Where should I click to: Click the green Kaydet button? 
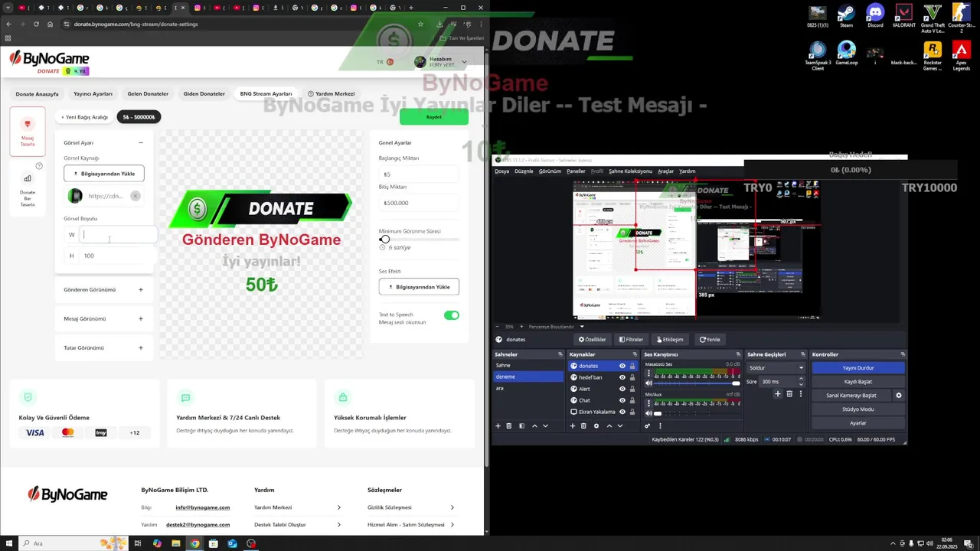(434, 117)
